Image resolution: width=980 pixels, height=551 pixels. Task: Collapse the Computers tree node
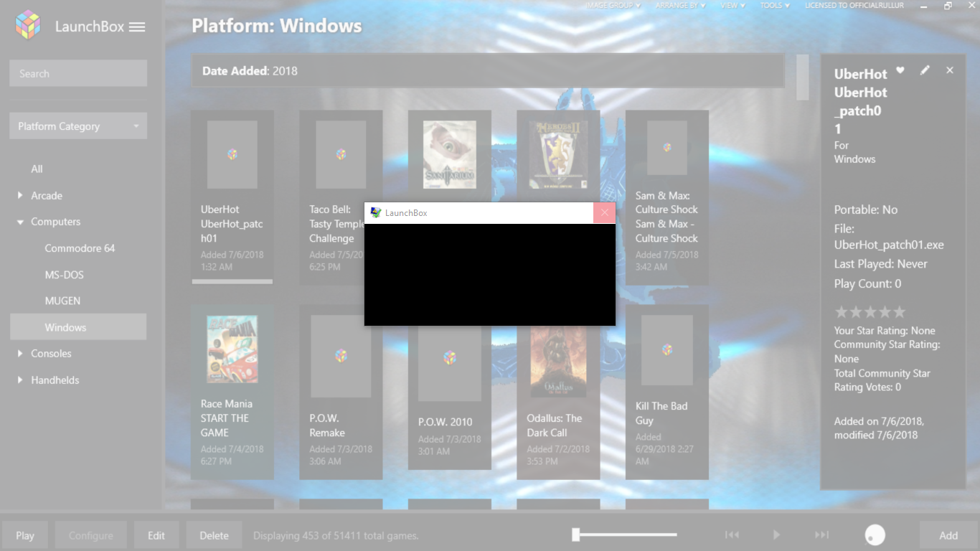(x=20, y=222)
